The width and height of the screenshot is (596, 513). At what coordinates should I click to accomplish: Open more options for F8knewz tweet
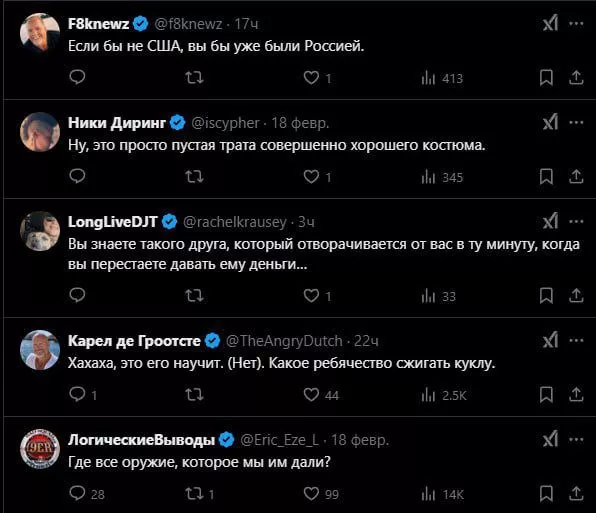pos(576,24)
